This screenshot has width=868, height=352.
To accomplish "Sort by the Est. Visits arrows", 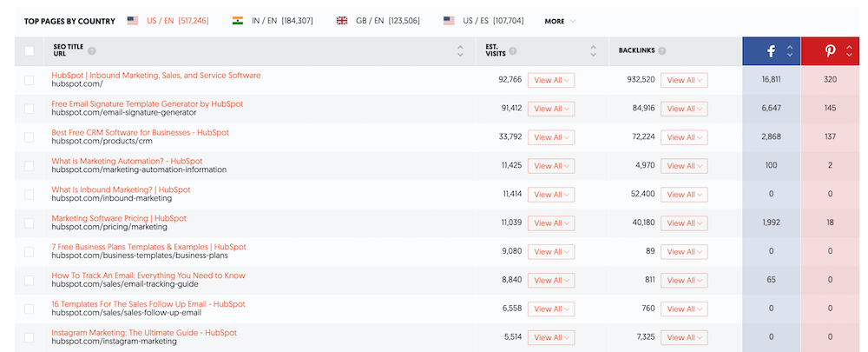I will [x=593, y=51].
